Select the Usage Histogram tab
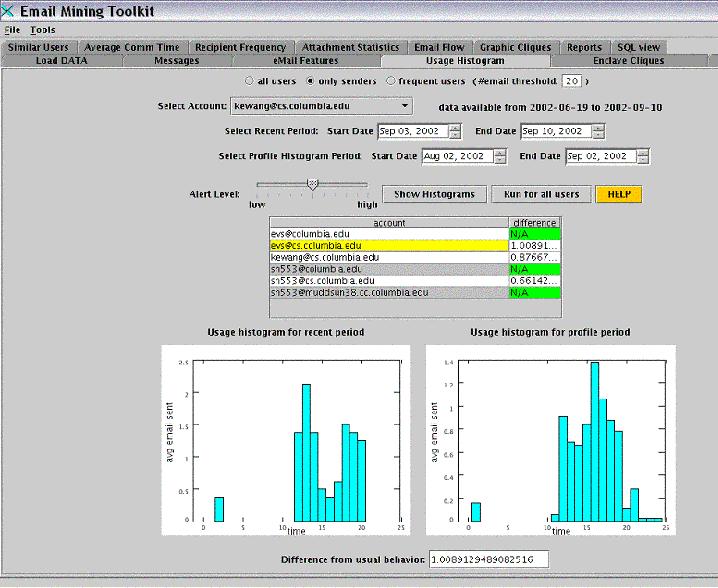This screenshot has height=588, width=718. (465, 60)
